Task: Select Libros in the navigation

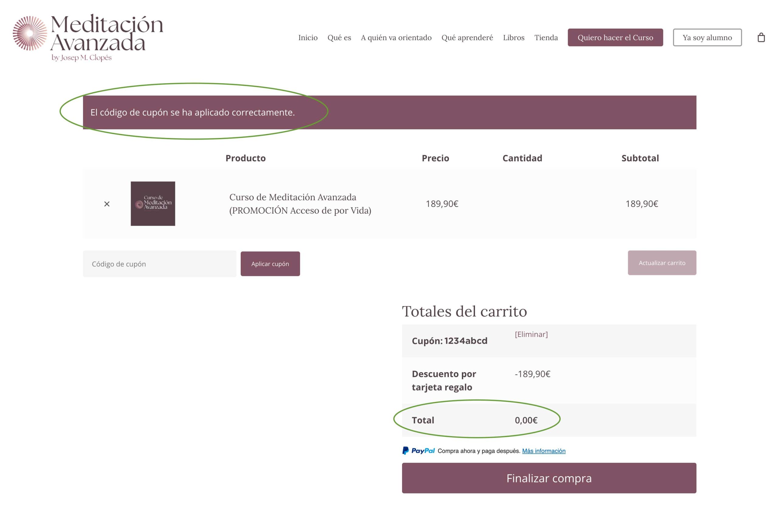Action: 514,37
